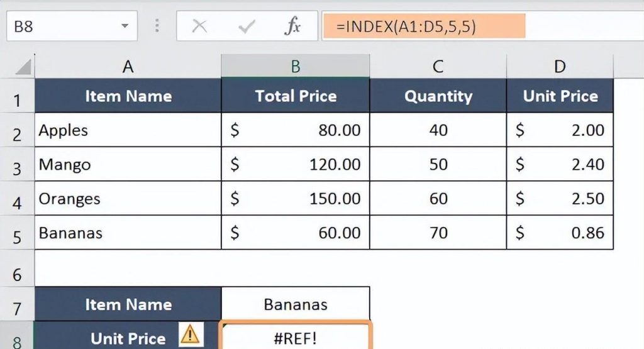Click the error warning icon beside B8
Viewport: 644px width, 349px height.
pos(189,335)
